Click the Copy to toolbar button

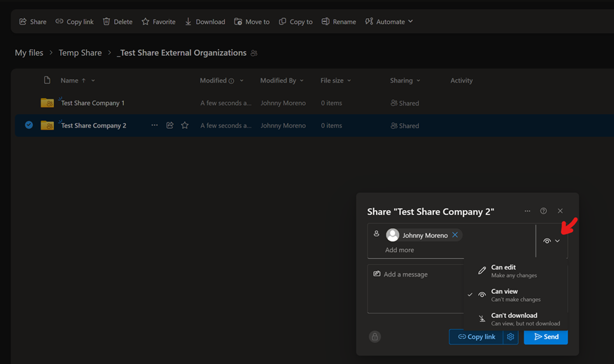click(295, 22)
